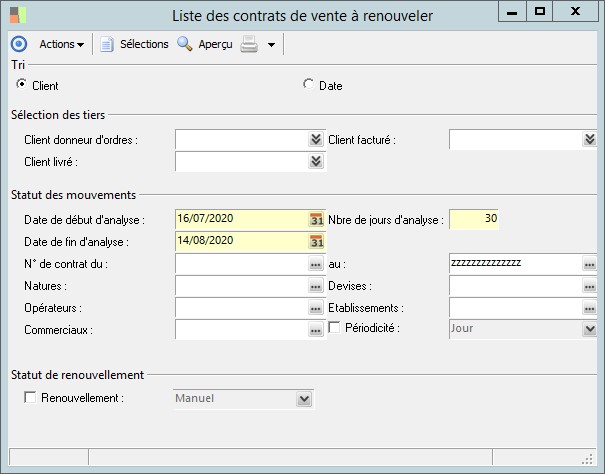Click the Nbre de jours d'analyse field

[x=474, y=219]
